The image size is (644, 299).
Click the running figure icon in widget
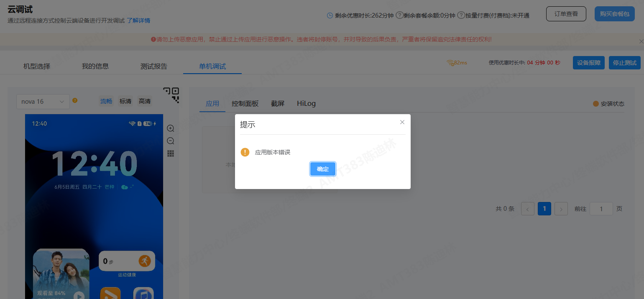click(145, 261)
